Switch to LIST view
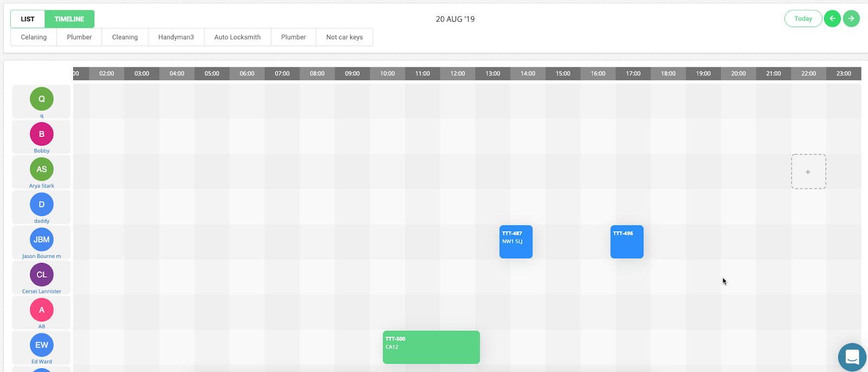The image size is (868, 372). tap(28, 19)
